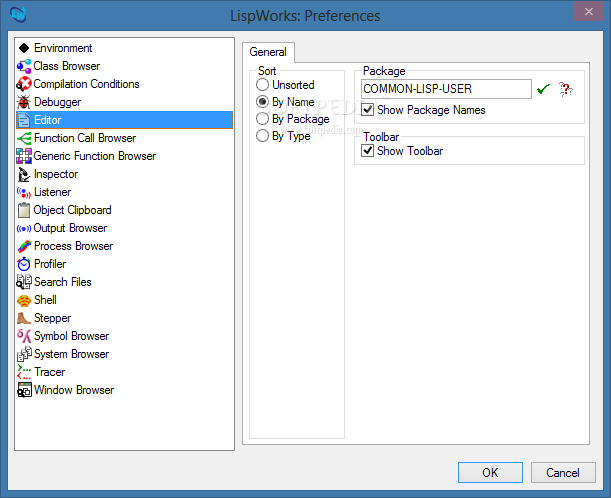This screenshot has width=611, height=498.
Task: Click the Debugger bug icon
Action: (24, 102)
